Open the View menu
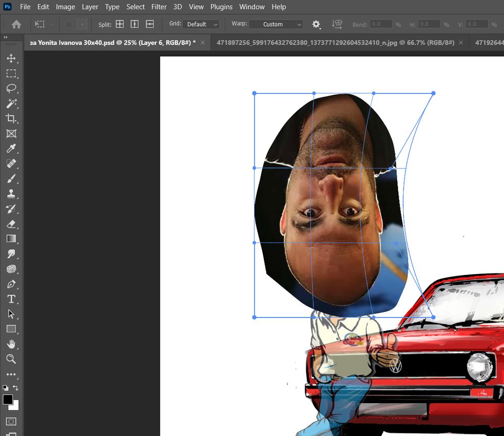Screen dimensions: 504x436 click(196, 7)
